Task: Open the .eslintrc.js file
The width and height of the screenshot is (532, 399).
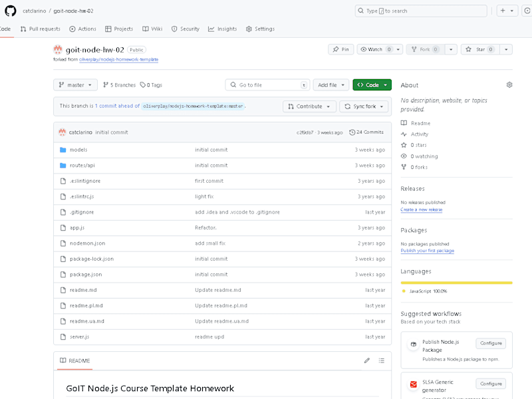Action: point(82,196)
